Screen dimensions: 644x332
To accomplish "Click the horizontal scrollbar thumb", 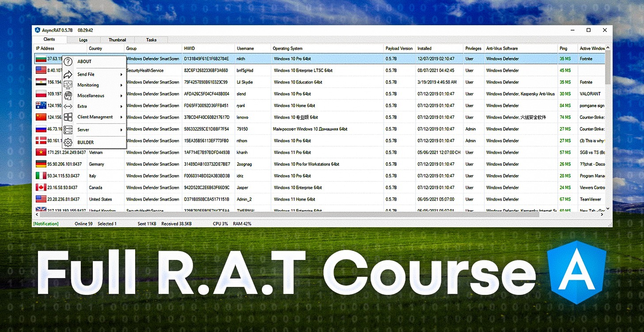I will 289,214.
